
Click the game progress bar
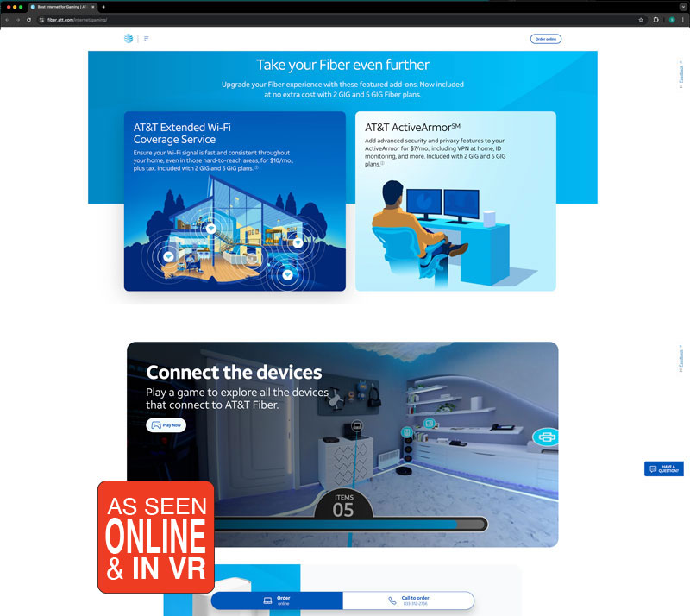pos(345,524)
